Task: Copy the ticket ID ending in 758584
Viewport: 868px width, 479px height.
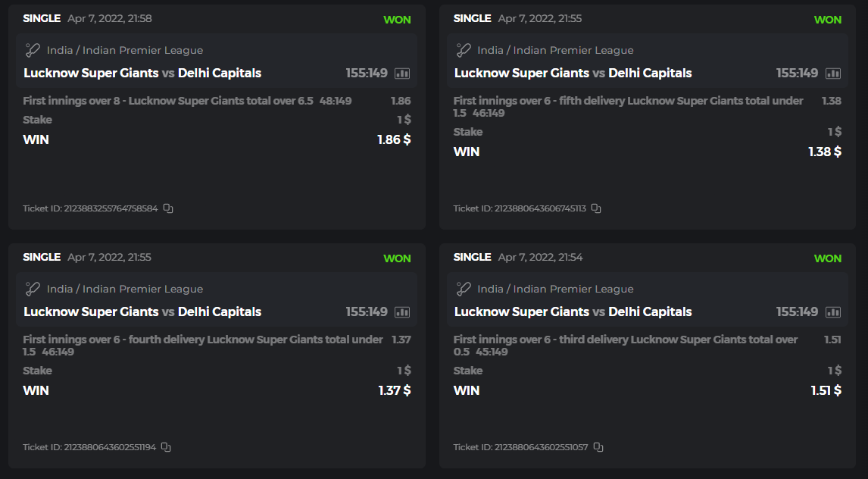Action: tap(168, 208)
